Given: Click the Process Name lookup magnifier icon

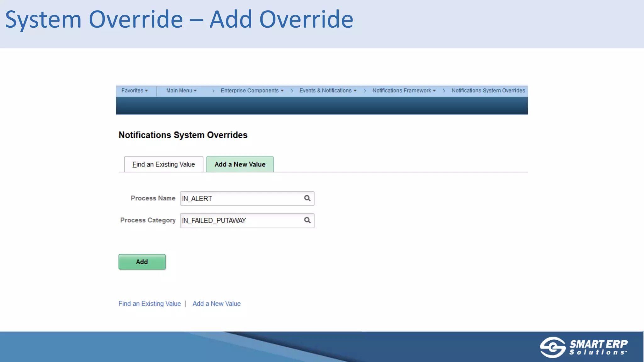Looking at the screenshot, I should tap(307, 198).
